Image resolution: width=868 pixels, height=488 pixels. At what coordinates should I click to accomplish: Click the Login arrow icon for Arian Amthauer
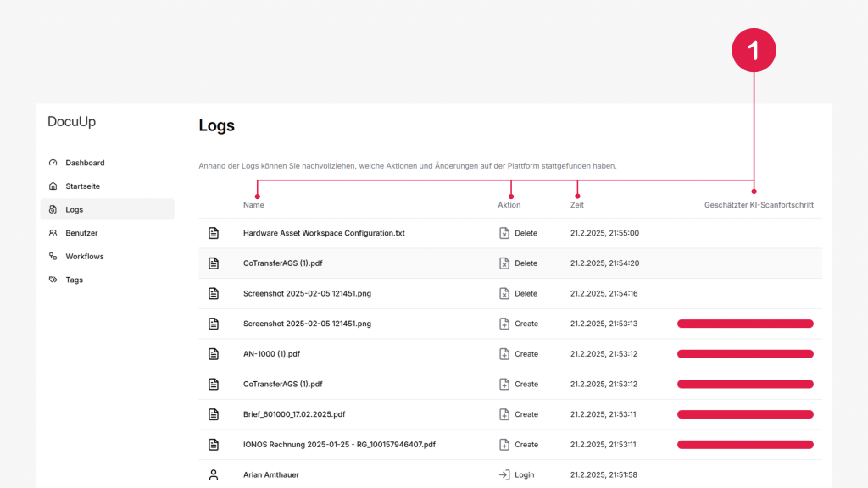[504, 475]
